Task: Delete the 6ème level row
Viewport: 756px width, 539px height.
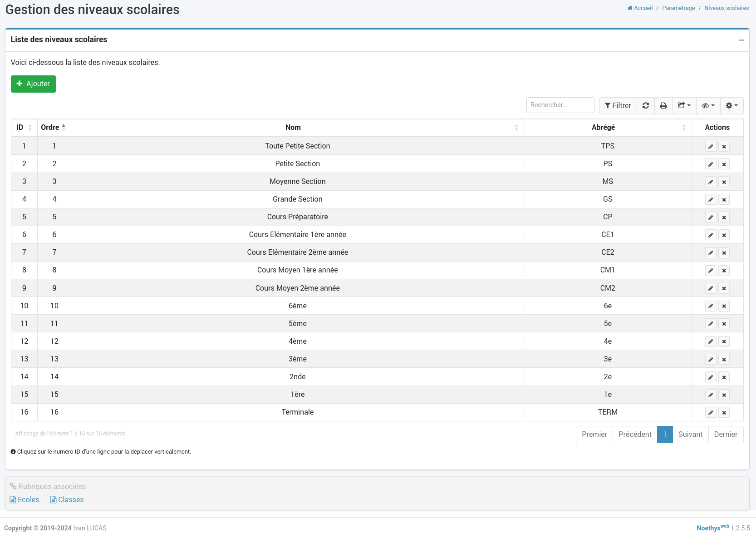Action: [724, 306]
